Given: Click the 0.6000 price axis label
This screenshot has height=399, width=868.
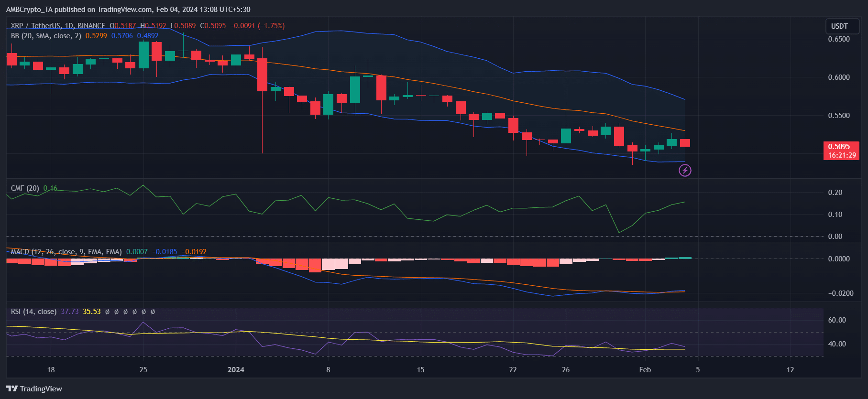Looking at the screenshot, I should [x=839, y=77].
